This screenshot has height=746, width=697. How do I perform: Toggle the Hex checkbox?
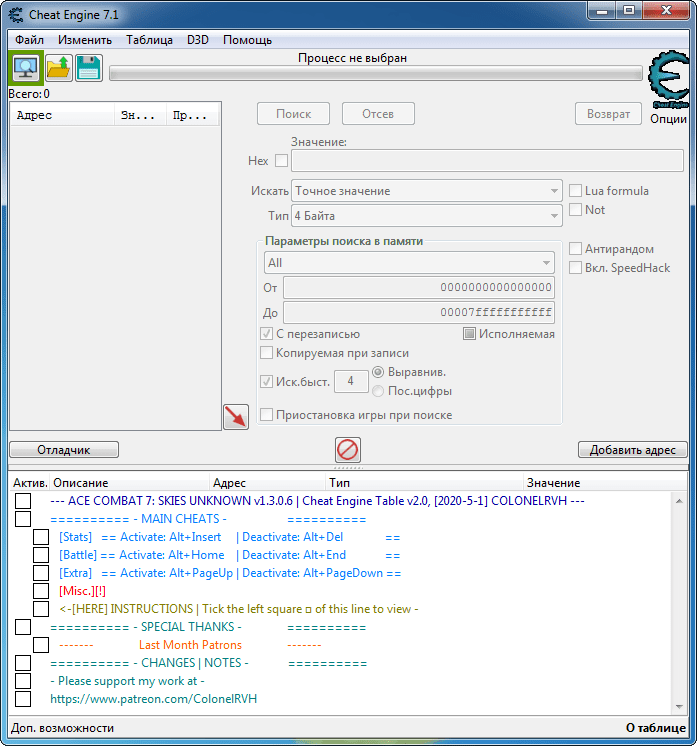pos(282,161)
